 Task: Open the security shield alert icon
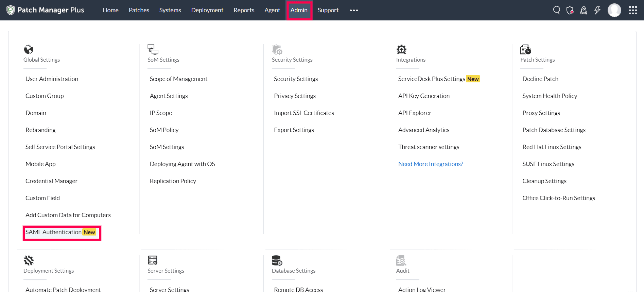570,10
